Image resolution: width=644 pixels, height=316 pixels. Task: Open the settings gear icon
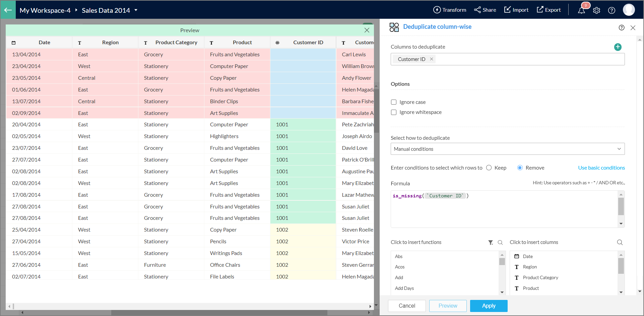pos(596,10)
